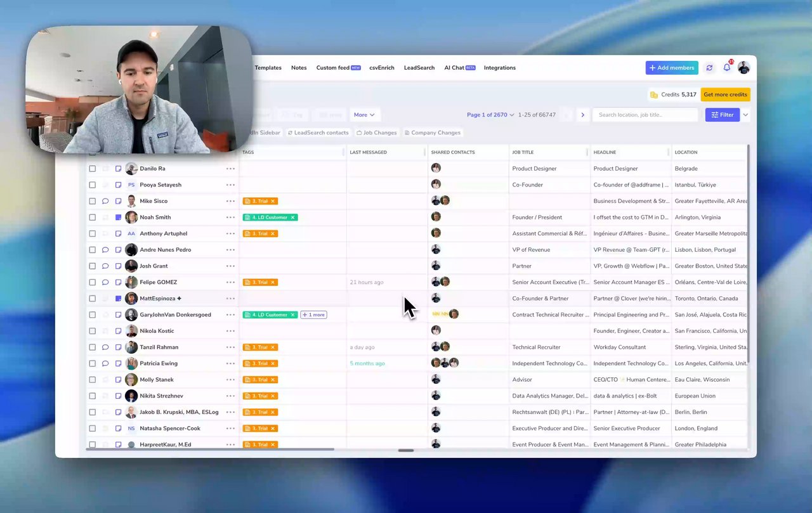Open message icon for Patricia Ewing
Screen dimensions: 812x513
pyautogui.click(x=105, y=363)
